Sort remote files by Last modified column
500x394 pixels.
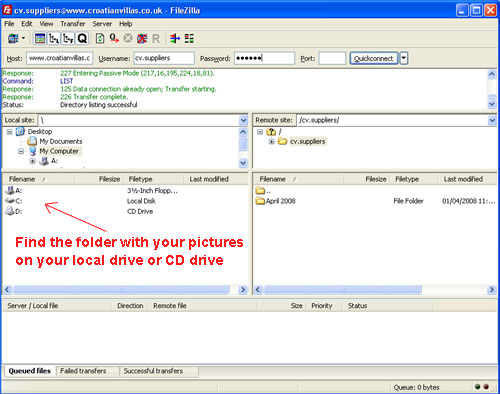click(467, 179)
